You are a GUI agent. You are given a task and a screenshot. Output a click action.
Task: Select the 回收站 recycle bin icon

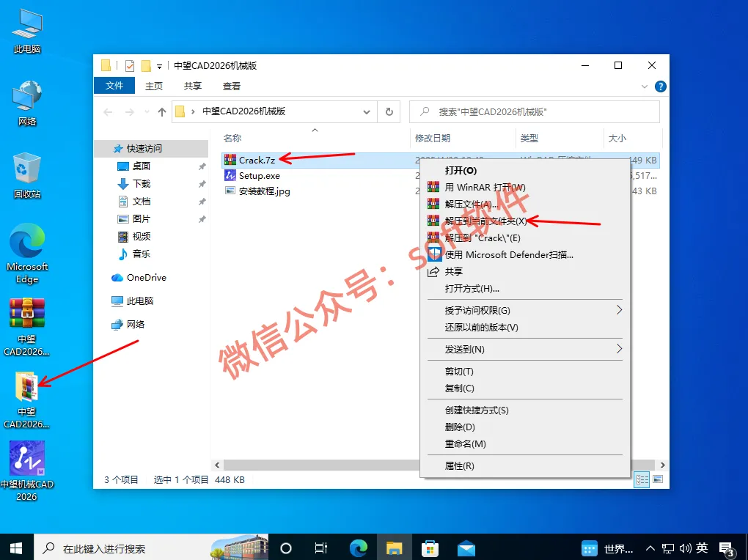(x=27, y=175)
